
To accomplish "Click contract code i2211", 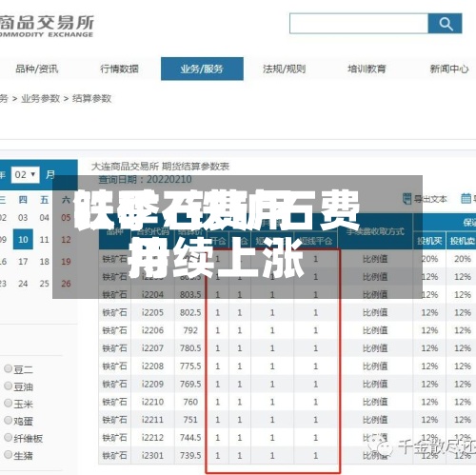I will click(x=152, y=420).
